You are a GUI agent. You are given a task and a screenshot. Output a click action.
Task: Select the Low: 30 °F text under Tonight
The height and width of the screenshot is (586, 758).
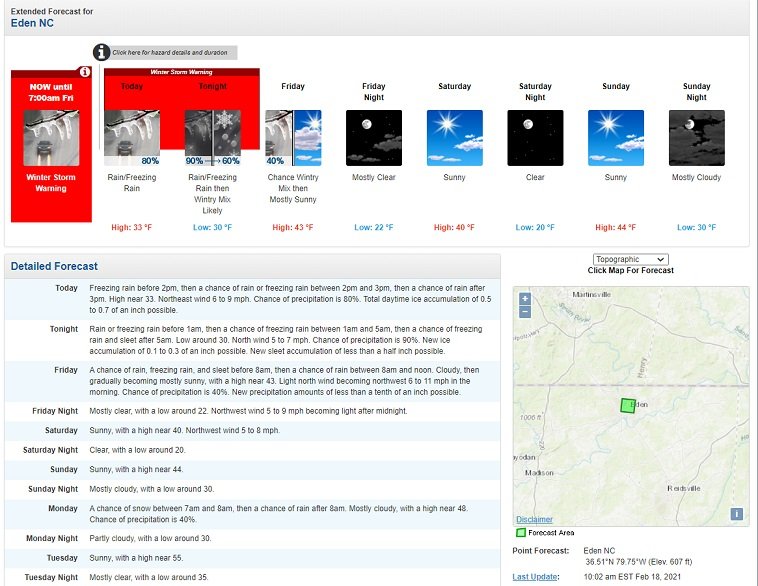point(213,227)
